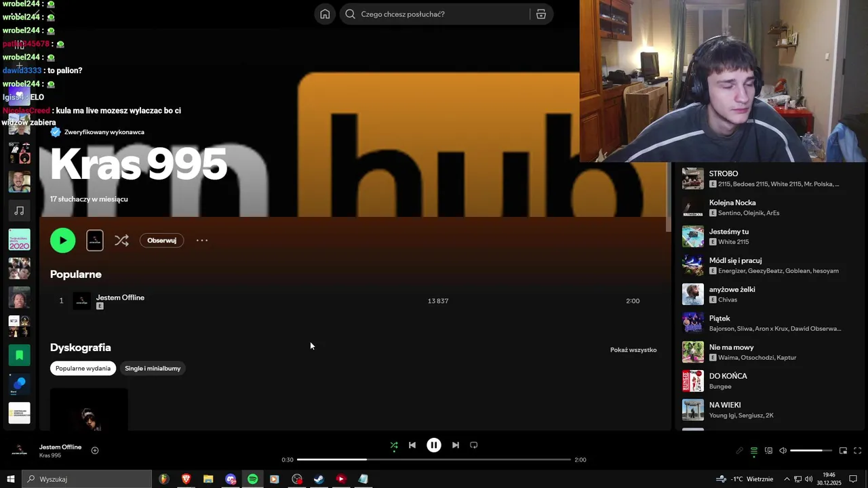Screen dimensions: 868x488
Task: Open the system volume tray icon
Action: tap(808, 479)
